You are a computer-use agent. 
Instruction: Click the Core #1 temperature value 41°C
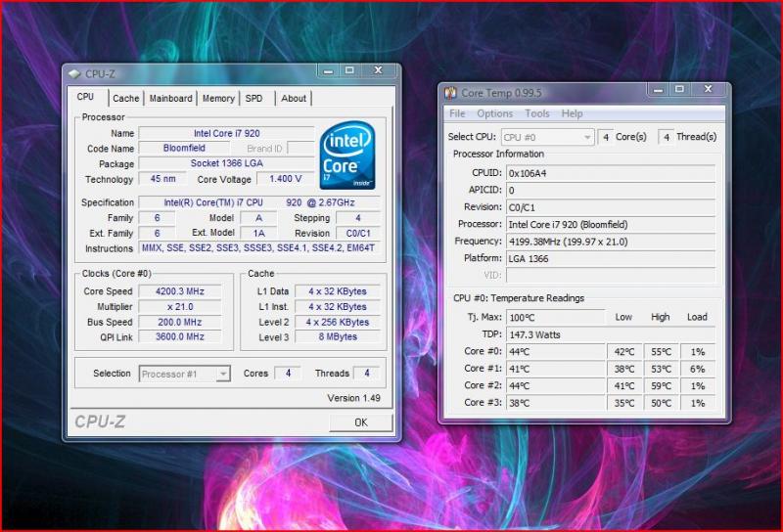tap(555, 369)
